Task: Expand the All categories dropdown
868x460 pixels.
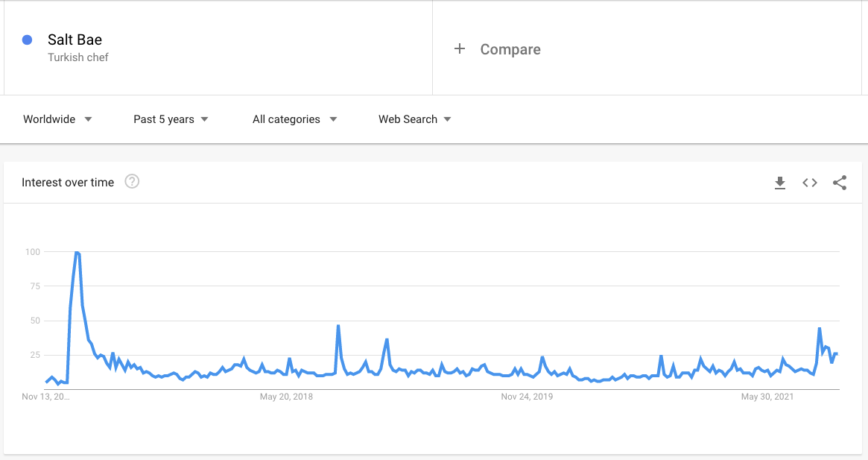Action: (294, 119)
